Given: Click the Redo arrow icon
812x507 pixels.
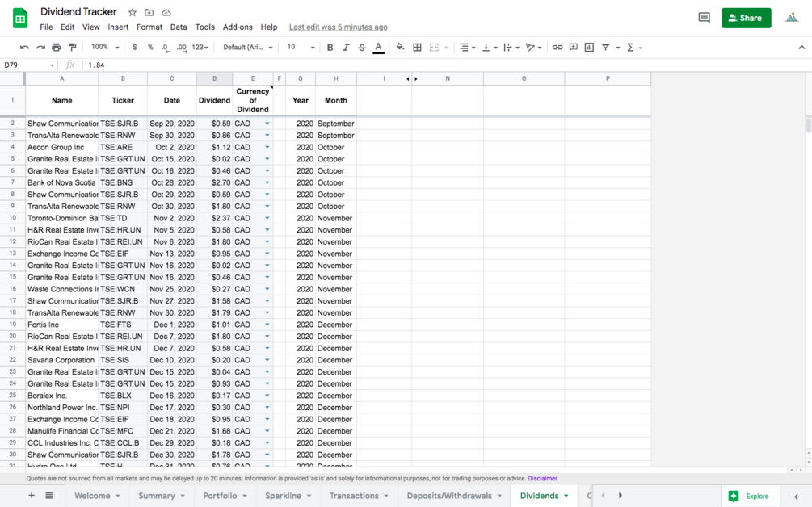Looking at the screenshot, I should pyautogui.click(x=40, y=47).
